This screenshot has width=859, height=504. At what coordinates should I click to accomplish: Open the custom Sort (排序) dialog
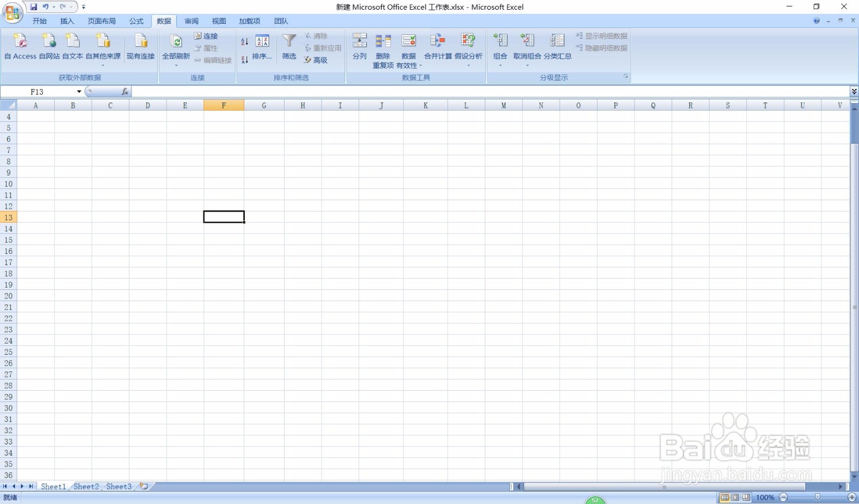[262, 47]
